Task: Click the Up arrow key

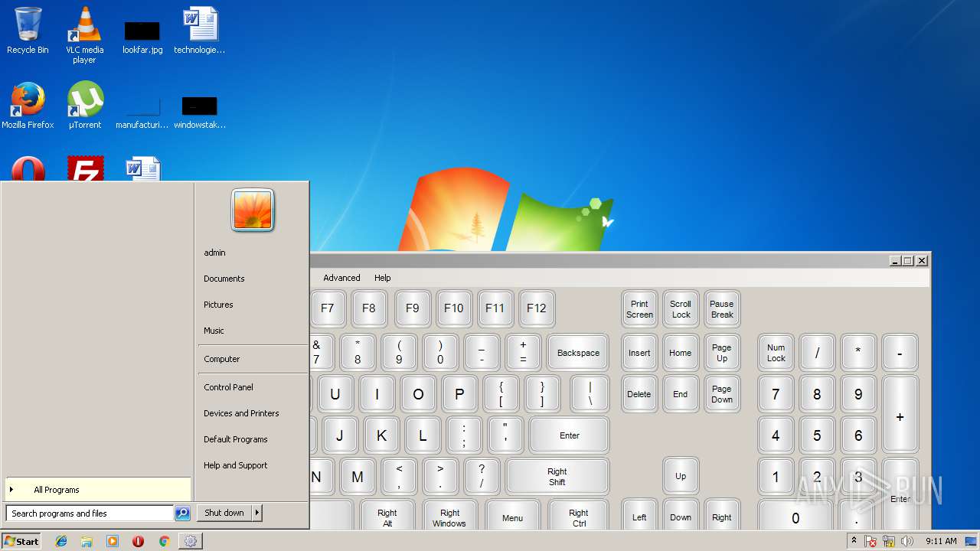Action: click(681, 476)
